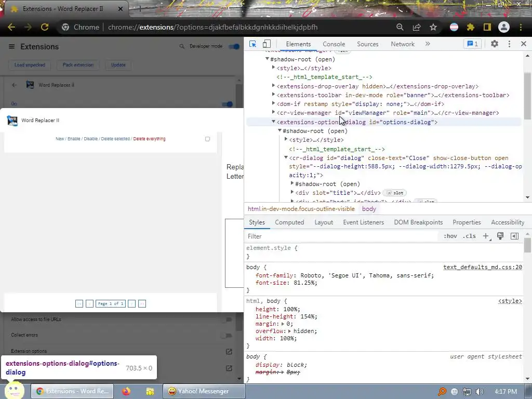The height and width of the screenshot is (399, 532).
Task: Collapse the top #shadow-root (open) node
Action: click(267, 59)
